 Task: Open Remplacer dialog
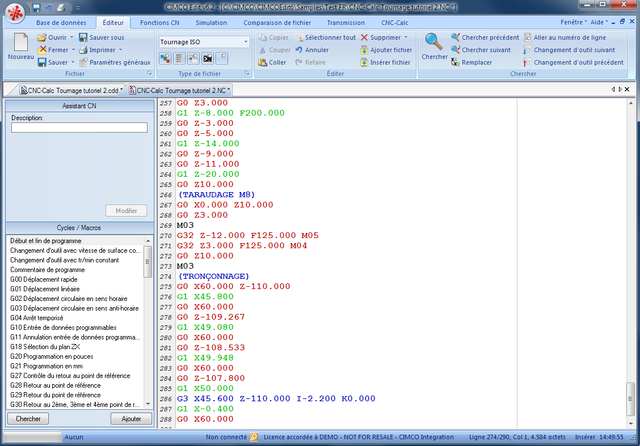click(x=471, y=62)
